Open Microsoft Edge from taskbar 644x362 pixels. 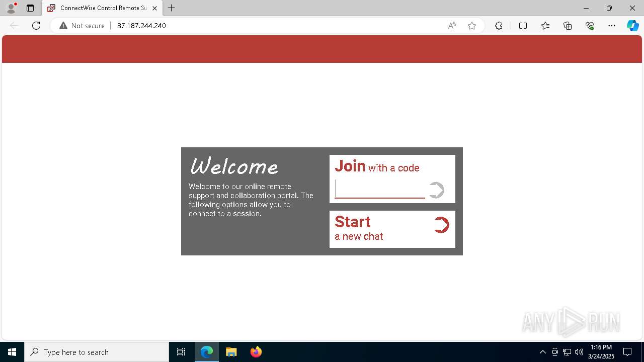pyautogui.click(x=207, y=352)
